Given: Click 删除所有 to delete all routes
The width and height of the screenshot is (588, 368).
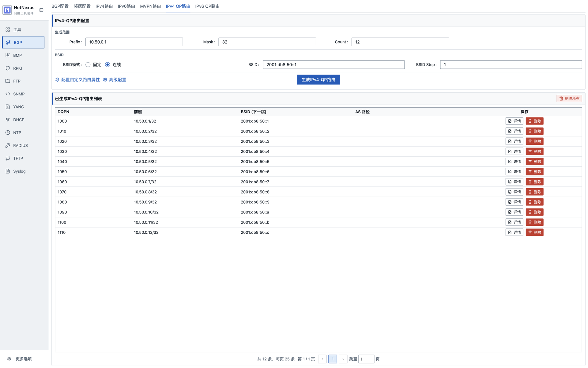Looking at the screenshot, I should (569, 98).
